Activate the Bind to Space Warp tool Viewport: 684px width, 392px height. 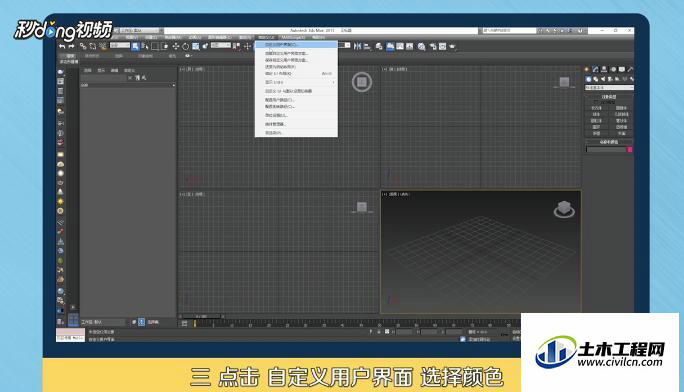pyautogui.click(x=103, y=46)
